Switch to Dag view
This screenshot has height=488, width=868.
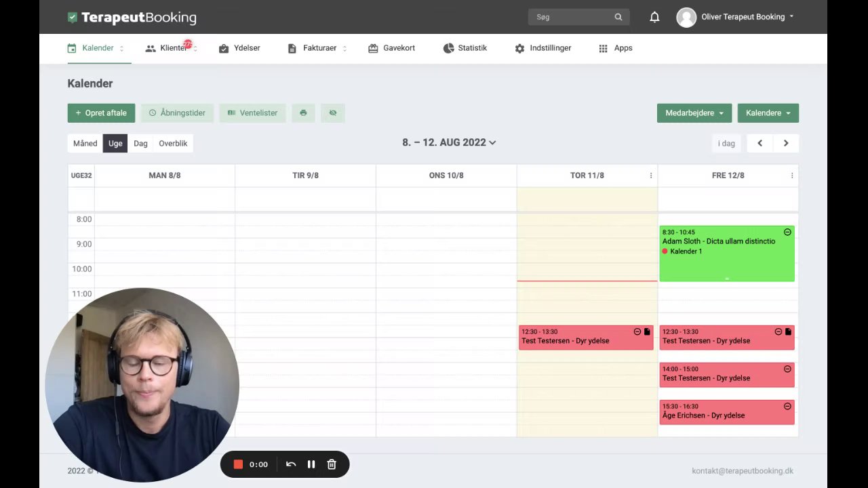(140, 143)
